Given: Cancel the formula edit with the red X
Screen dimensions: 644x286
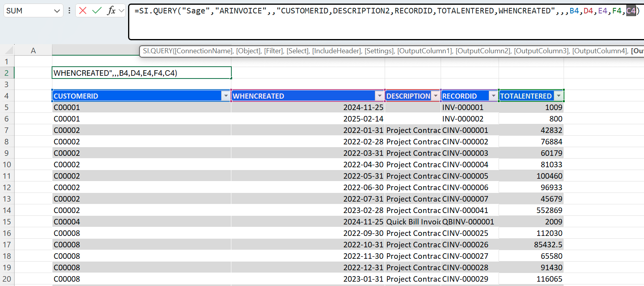Looking at the screenshot, I should click(x=83, y=11).
